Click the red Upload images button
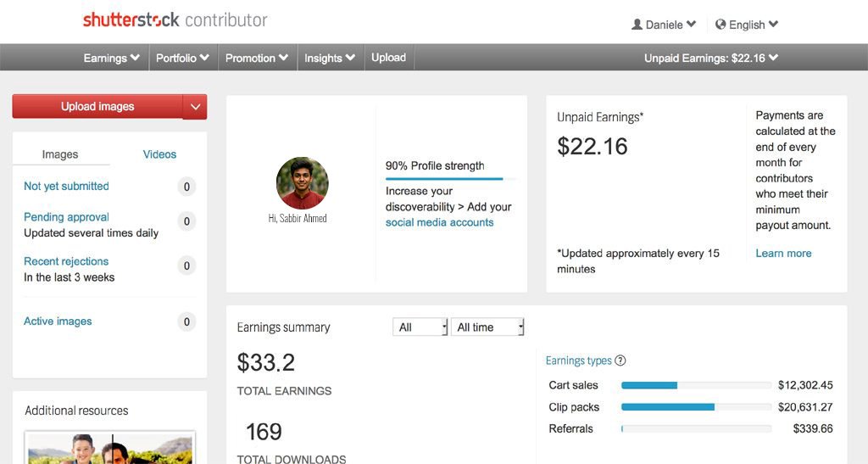 pos(97,107)
